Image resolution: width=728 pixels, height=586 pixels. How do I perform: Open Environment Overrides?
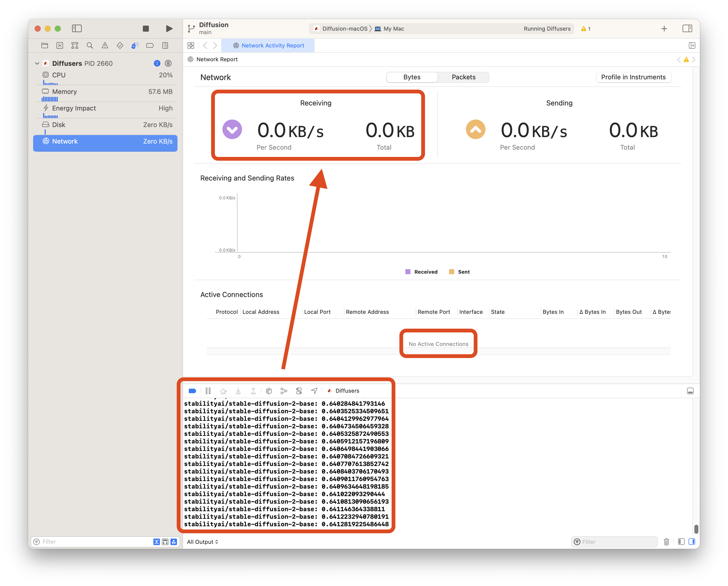[299, 391]
